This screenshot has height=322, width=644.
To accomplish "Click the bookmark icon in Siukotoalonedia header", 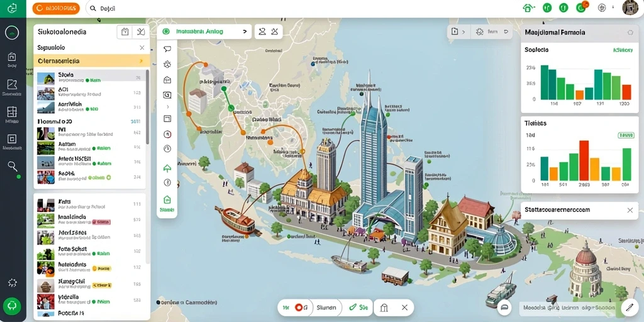I will (125, 31).
